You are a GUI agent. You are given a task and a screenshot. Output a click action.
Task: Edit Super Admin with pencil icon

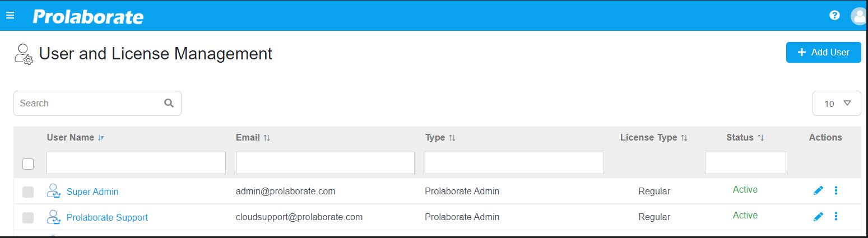point(818,191)
